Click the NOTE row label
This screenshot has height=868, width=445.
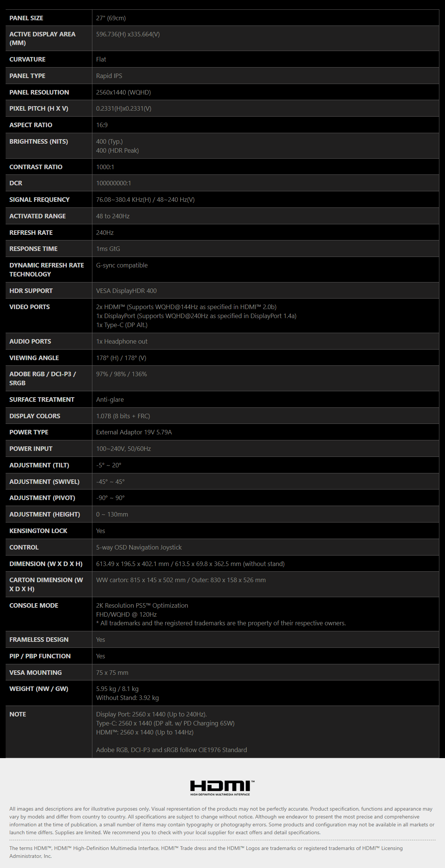[x=18, y=714]
